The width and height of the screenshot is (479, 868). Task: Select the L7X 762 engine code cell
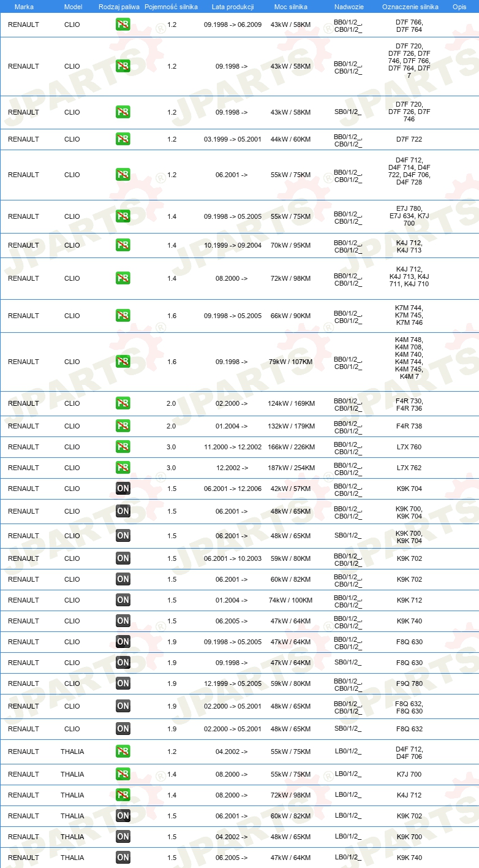[409, 468]
